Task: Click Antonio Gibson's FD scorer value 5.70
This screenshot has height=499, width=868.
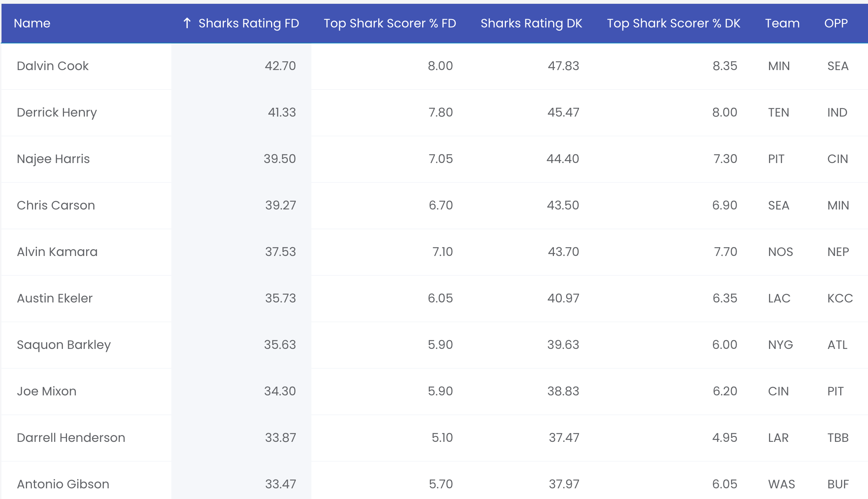Action: (x=441, y=484)
